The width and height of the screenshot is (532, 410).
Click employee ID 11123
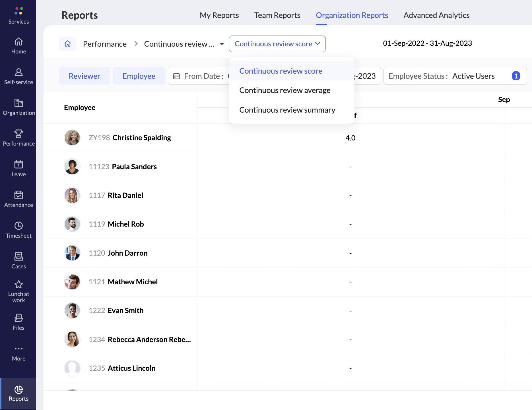tap(99, 167)
